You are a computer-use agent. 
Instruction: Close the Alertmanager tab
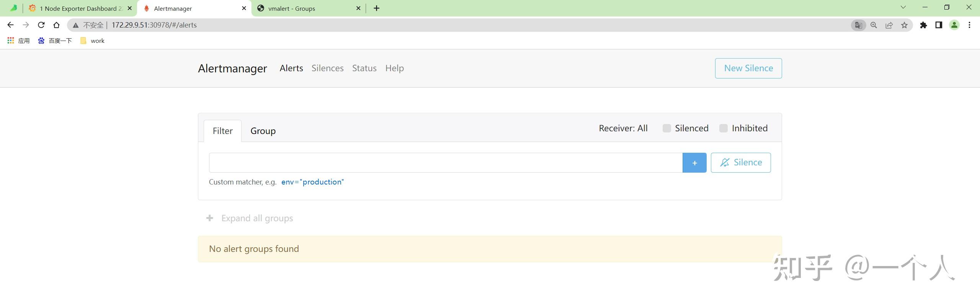click(x=244, y=8)
